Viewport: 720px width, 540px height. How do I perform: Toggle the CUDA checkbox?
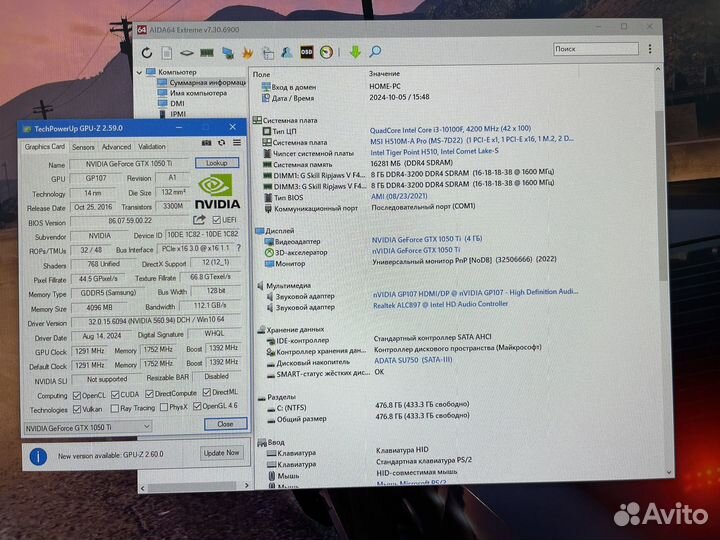pos(115,394)
